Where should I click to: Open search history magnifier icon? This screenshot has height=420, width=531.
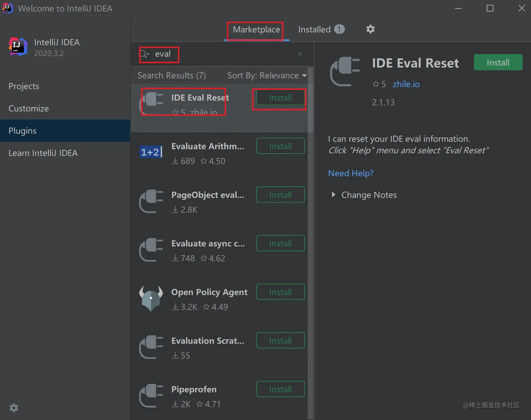tap(144, 54)
